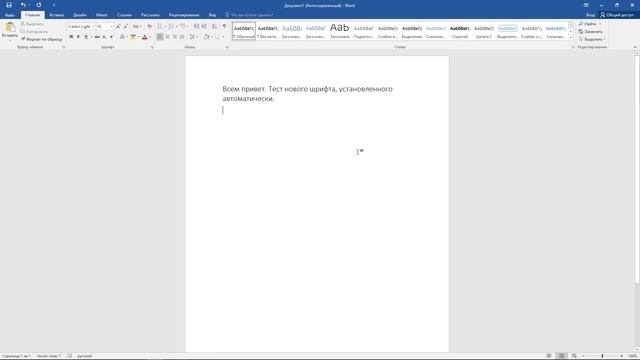Switch to Рецензирование ribbon tab
Screen dimensions: 640x360
tap(184, 15)
